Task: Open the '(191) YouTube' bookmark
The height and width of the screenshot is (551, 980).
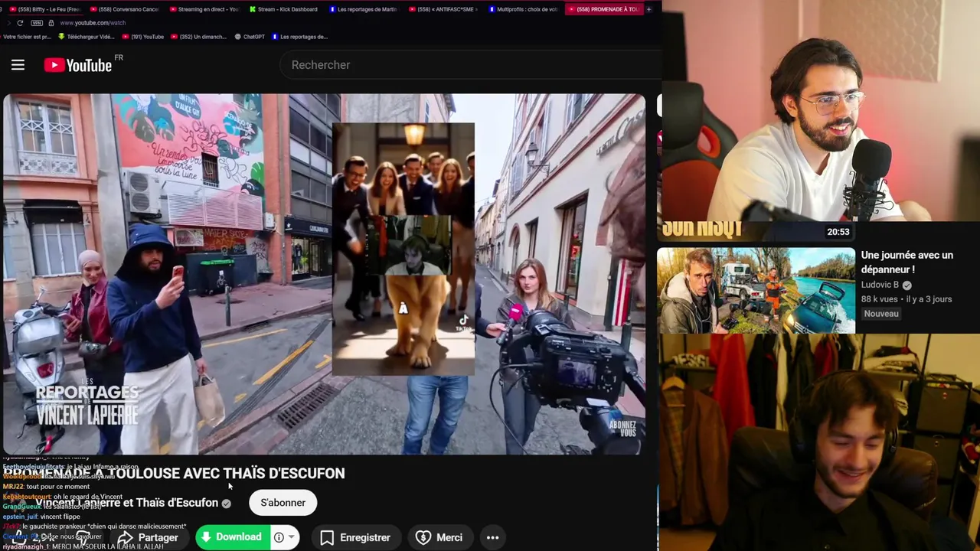Action: point(142,37)
